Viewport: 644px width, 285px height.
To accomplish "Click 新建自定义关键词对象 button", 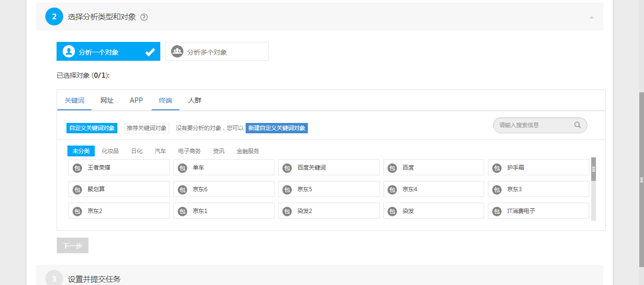I will 277,128.
